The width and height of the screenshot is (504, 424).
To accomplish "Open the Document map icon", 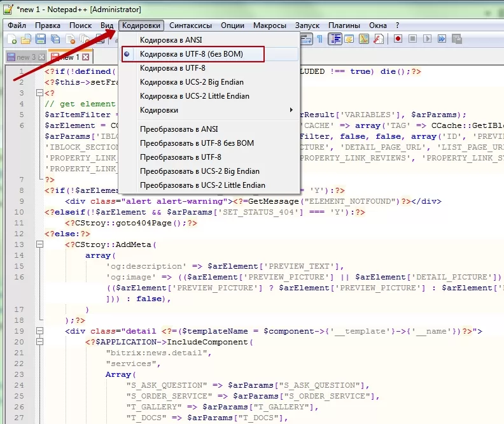I will point(364,39).
